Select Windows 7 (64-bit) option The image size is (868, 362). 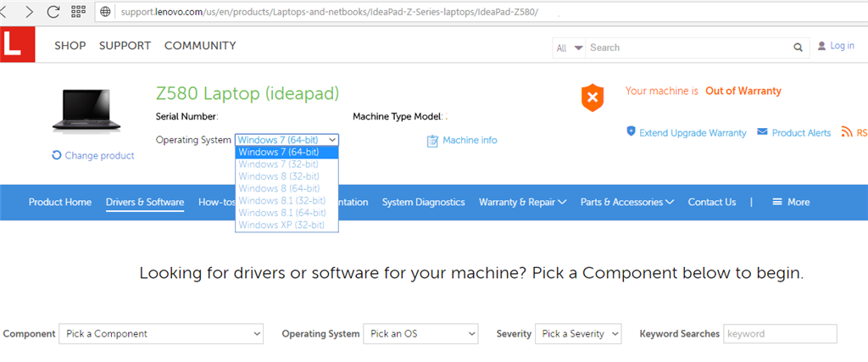287,153
